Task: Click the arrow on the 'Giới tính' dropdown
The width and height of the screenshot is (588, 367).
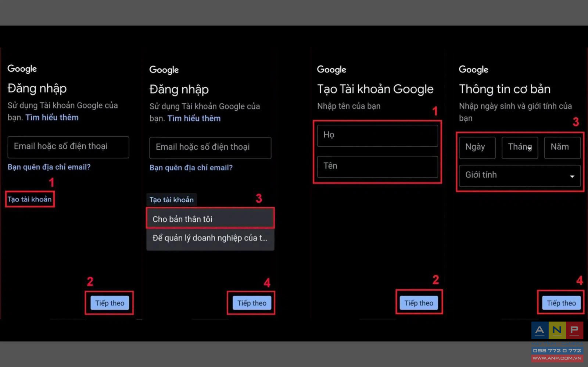Action: [572, 177]
